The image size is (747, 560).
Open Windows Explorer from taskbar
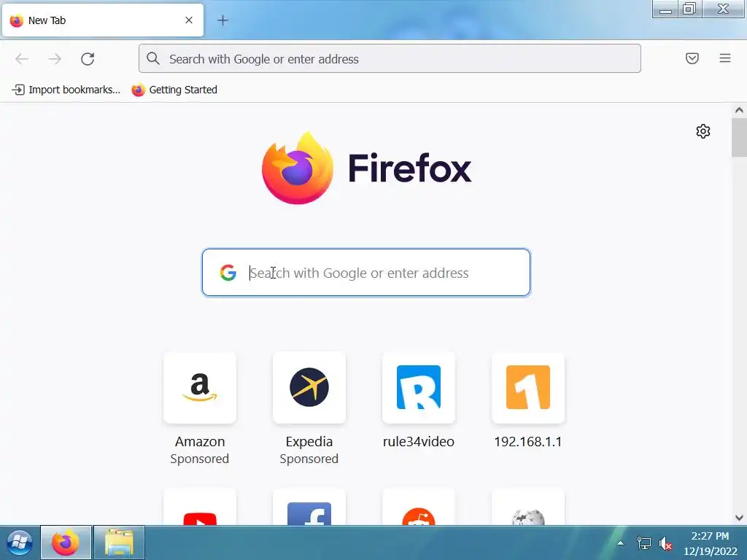click(119, 542)
